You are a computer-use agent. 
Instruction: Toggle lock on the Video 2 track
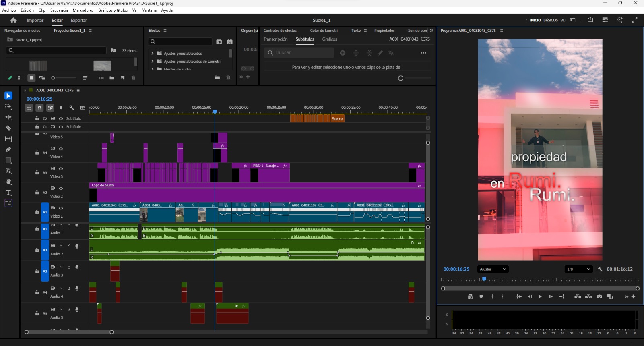coord(37,193)
